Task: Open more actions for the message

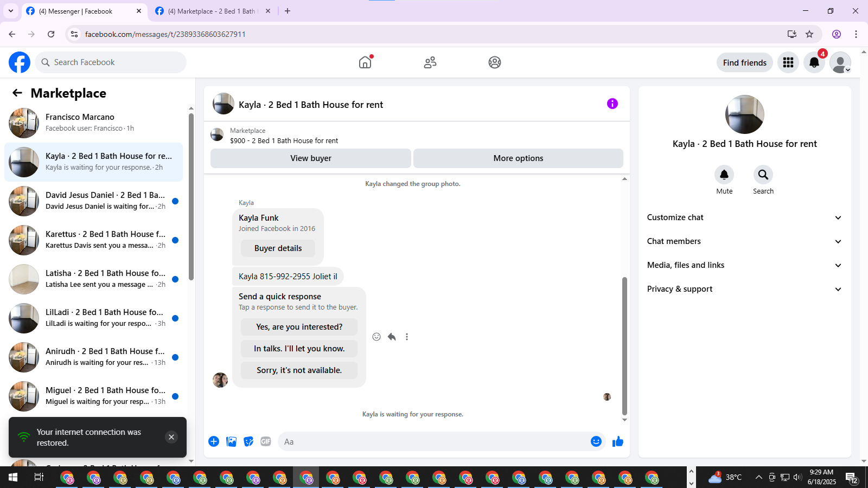Action: tap(407, 337)
